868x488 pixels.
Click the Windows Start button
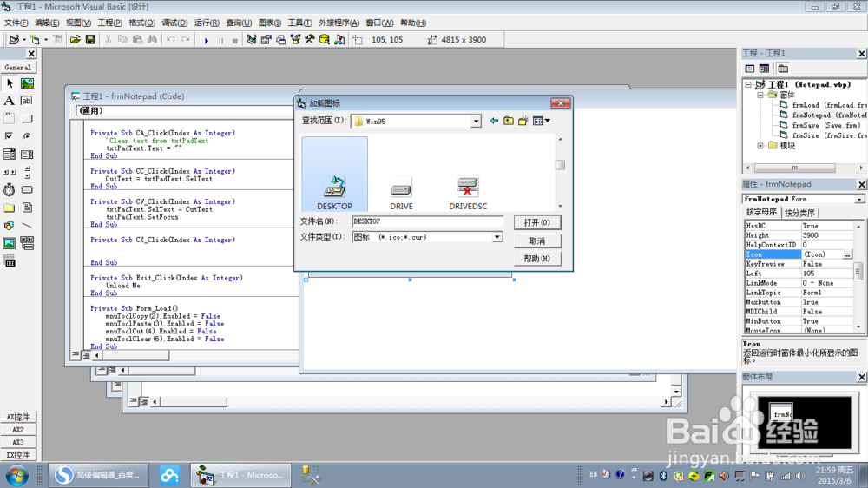16,475
